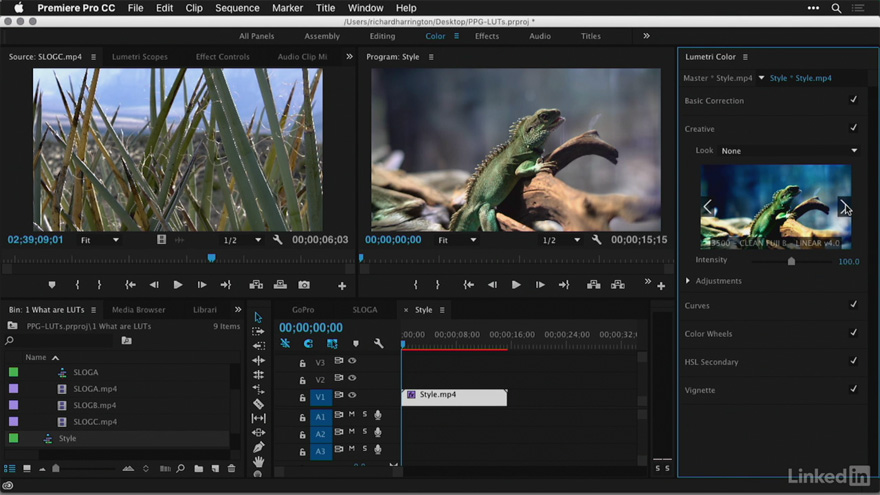Toggle Basic Correction checkbox

[853, 99]
